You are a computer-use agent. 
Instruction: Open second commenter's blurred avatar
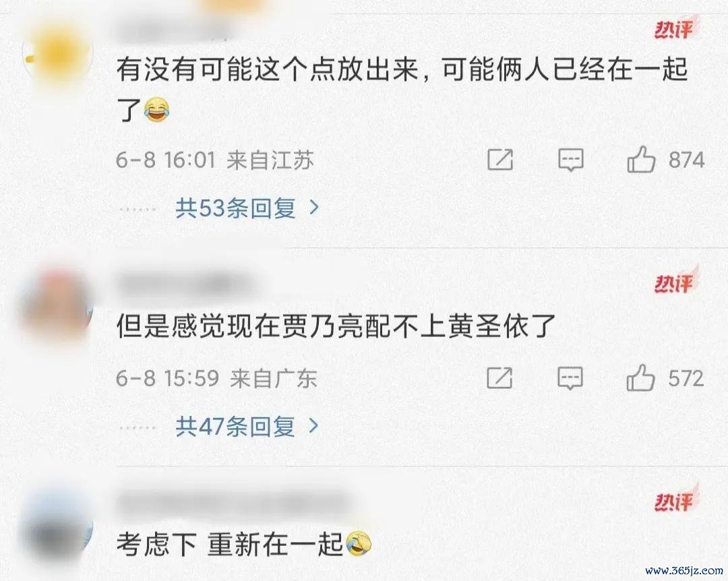(57, 307)
